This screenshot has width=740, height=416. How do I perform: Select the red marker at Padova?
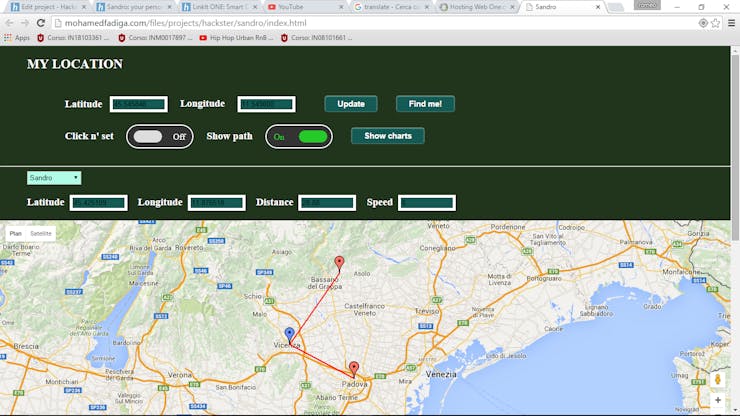[x=353, y=368]
